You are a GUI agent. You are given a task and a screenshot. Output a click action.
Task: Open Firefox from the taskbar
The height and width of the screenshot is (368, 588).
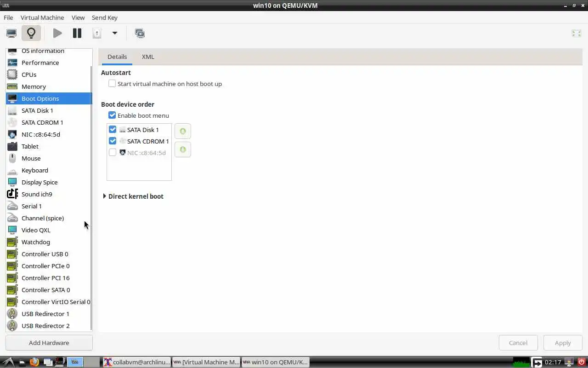[34, 362]
